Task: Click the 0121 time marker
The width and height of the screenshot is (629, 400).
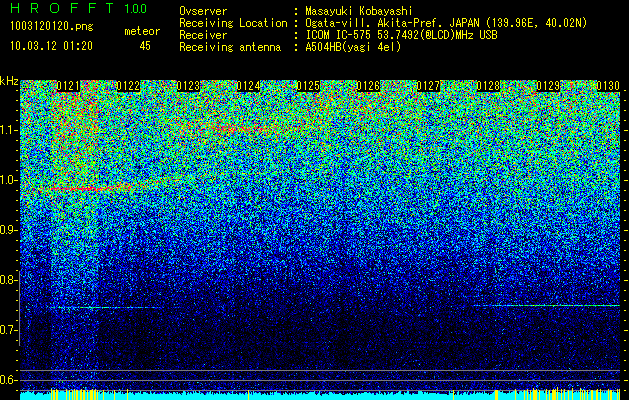Action: coord(68,86)
